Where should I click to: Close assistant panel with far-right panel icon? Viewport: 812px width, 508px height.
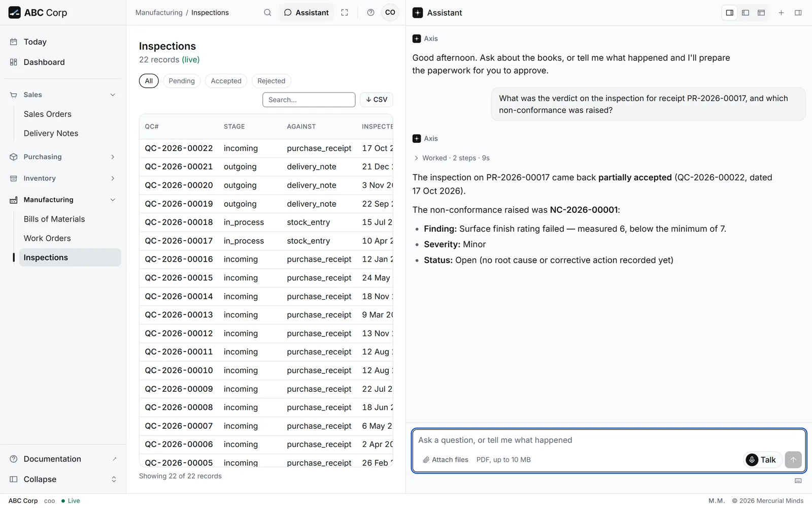pyautogui.click(x=798, y=13)
